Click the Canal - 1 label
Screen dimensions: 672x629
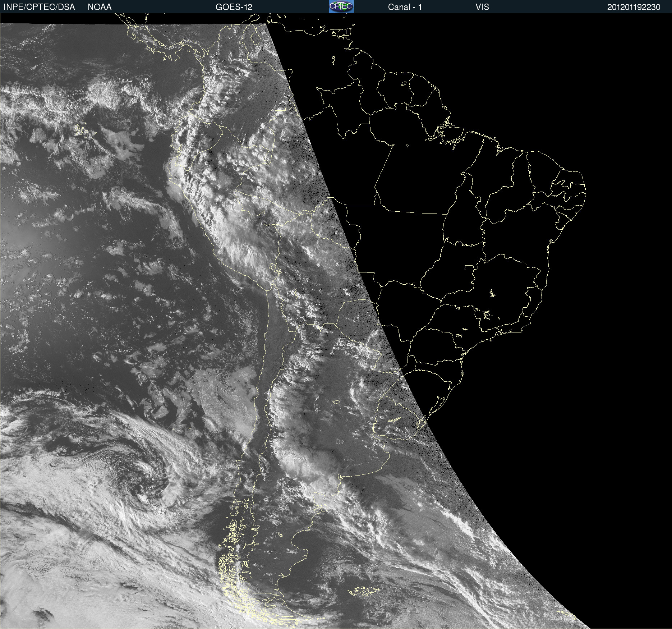coord(405,7)
